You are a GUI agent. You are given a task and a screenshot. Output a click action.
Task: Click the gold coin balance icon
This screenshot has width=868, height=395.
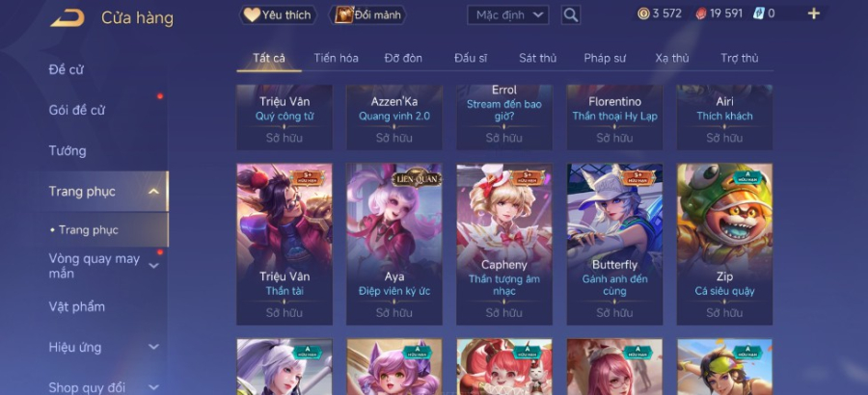(643, 13)
